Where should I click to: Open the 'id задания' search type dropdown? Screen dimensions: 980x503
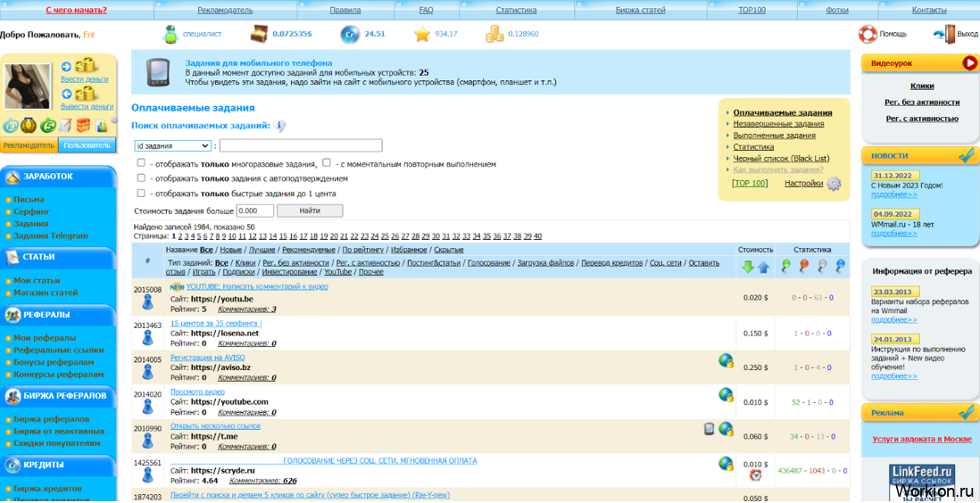coord(172,145)
